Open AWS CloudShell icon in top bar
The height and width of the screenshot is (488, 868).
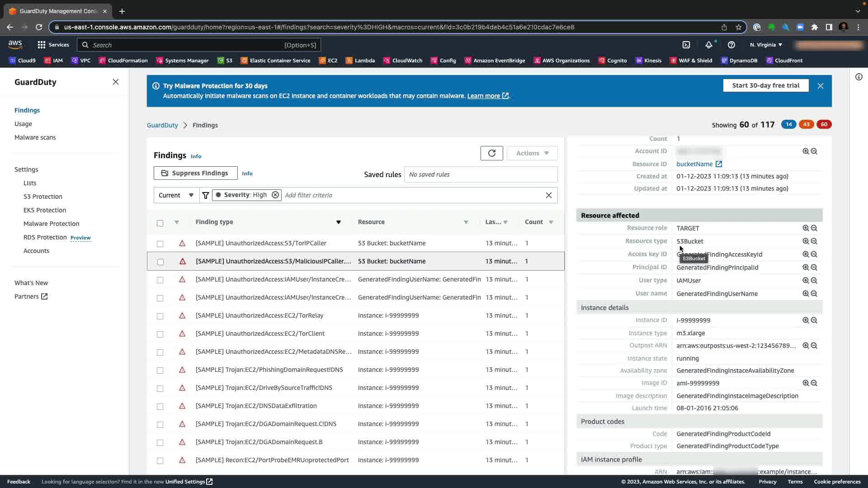[x=686, y=45]
